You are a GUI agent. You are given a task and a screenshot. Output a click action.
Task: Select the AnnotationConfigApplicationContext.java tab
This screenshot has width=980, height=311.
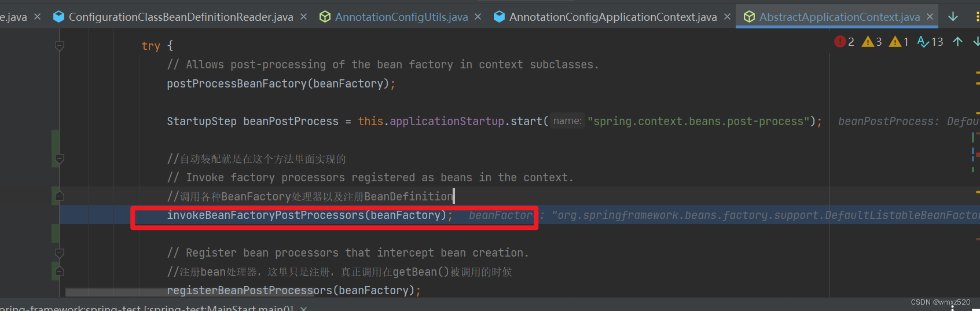point(613,17)
